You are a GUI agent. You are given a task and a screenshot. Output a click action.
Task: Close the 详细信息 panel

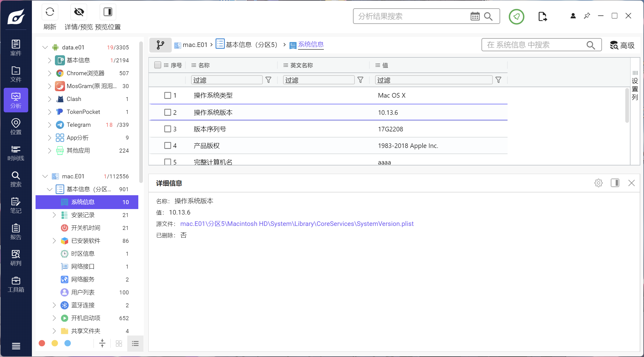click(x=631, y=183)
